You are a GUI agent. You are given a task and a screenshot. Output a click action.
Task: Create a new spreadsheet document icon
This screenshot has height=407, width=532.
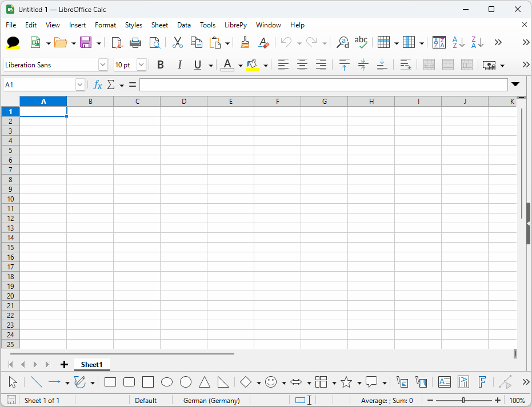pos(35,42)
